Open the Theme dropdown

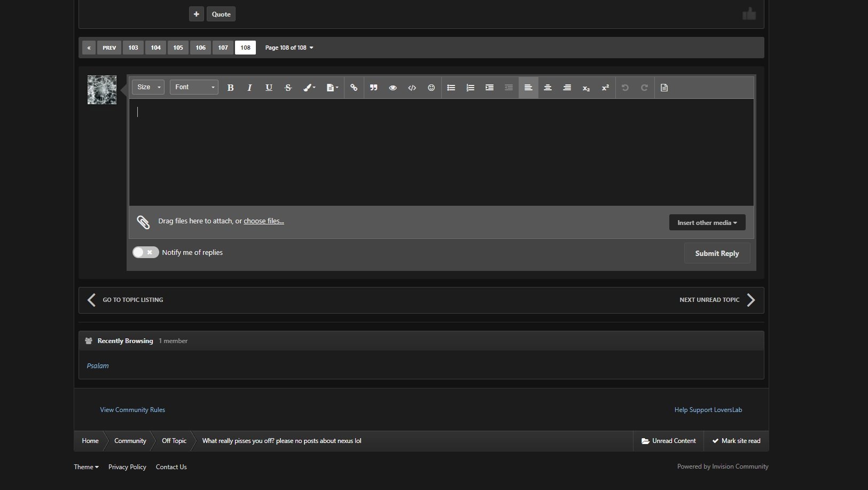point(86,467)
